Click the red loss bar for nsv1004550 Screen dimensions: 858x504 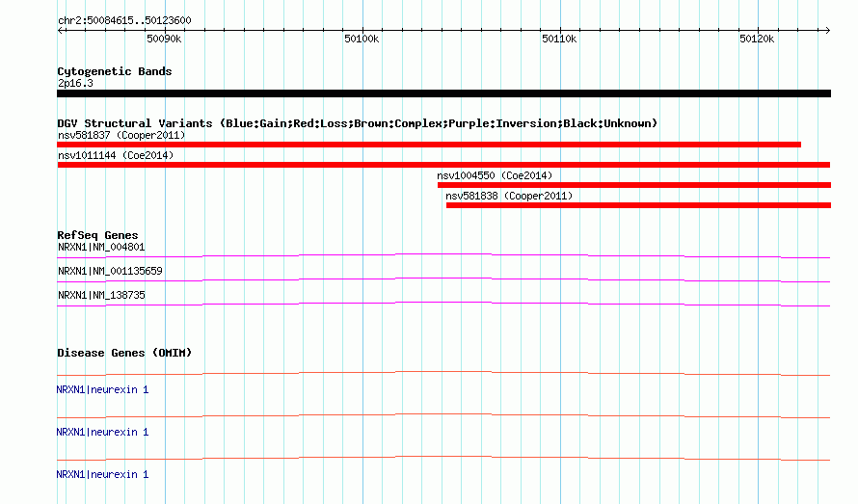[x=634, y=185]
